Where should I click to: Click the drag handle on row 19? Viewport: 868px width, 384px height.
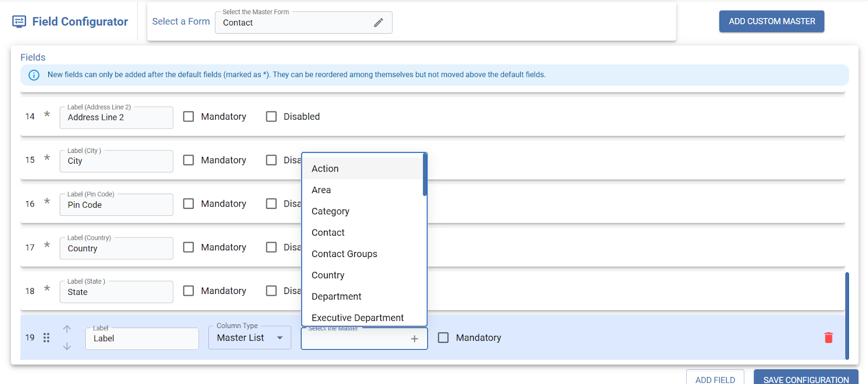pos(47,338)
